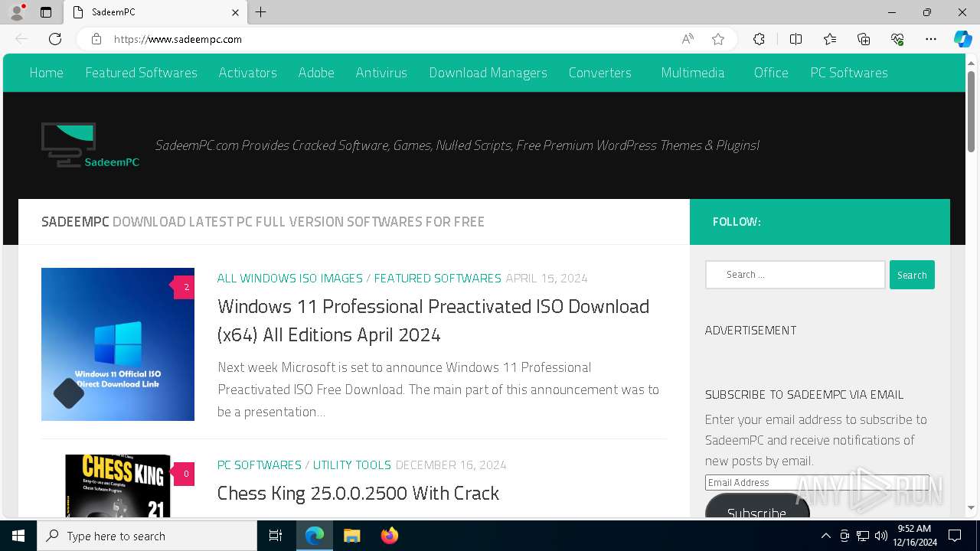
Task: Click the Windows 11 ISO thumbnail
Action: tap(118, 344)
